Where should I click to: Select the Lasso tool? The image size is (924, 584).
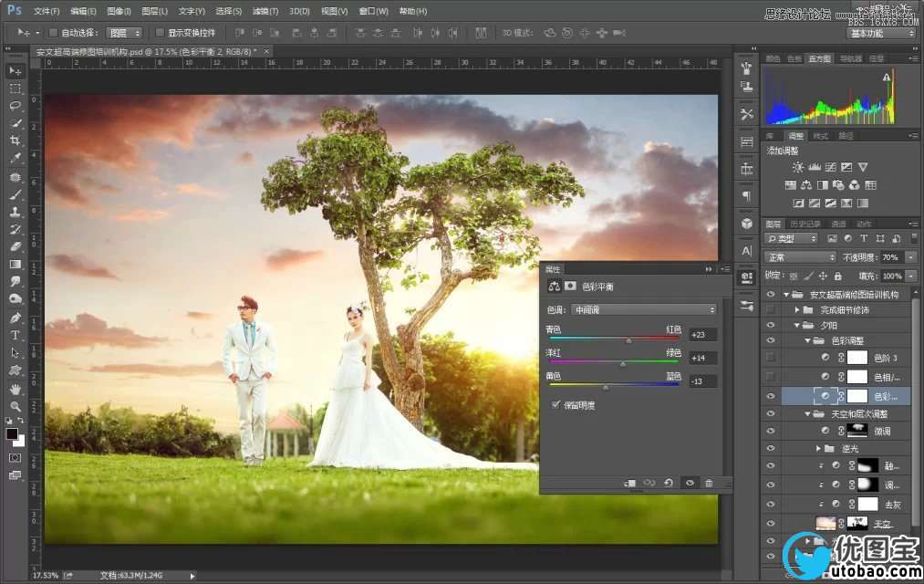pos(16,106)
